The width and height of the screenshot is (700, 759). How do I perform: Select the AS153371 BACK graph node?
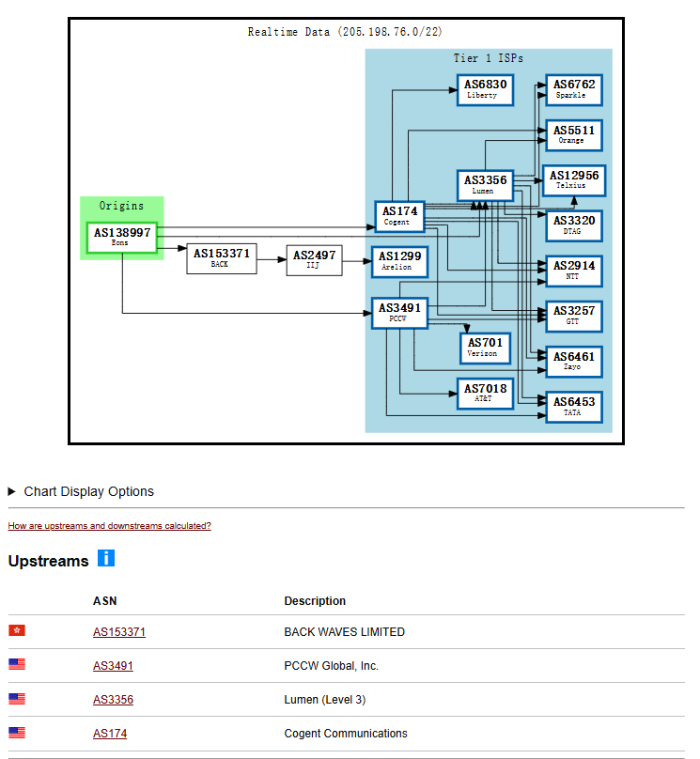222,258
